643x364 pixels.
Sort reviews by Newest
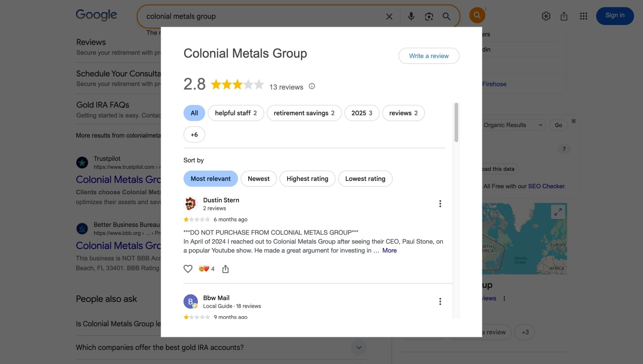click(x=258, y=179)
